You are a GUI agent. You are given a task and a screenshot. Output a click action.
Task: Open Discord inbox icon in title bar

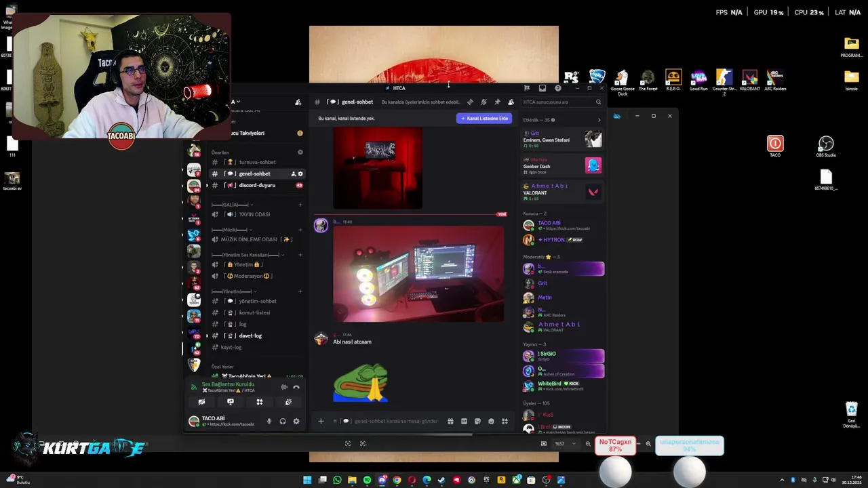[542, 88]
